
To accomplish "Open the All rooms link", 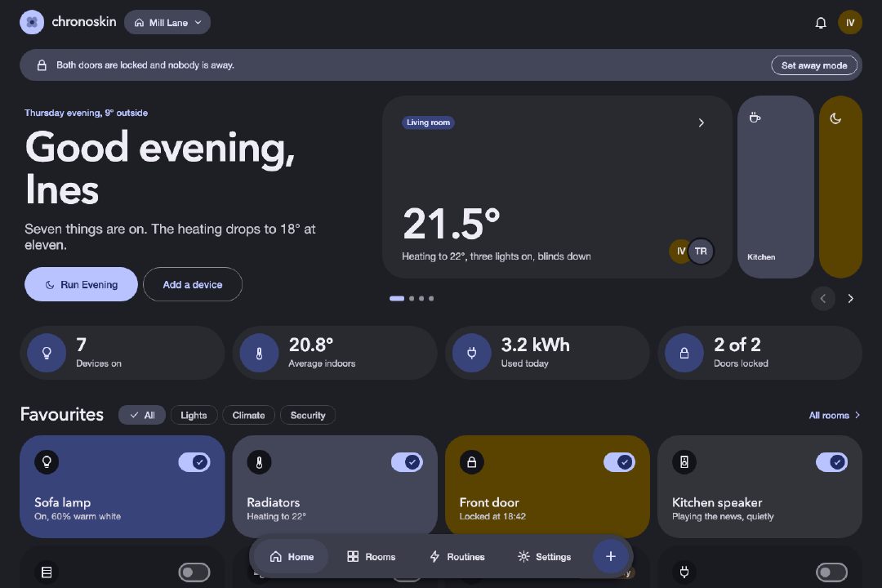I will tap(834, 415).
